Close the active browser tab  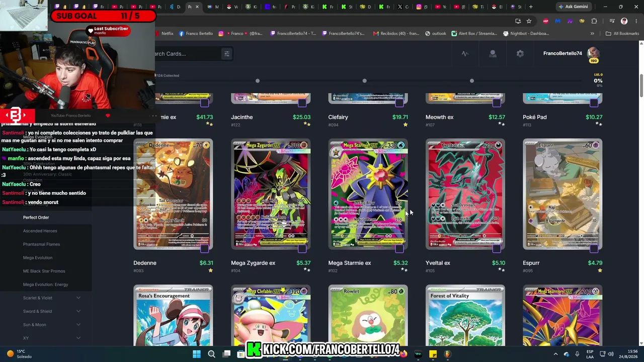(197, 7)
